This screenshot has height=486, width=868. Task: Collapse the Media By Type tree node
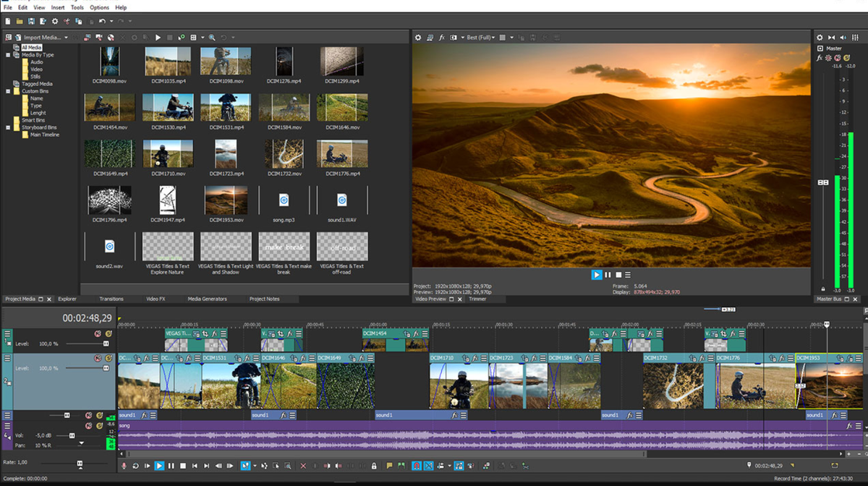click(x=8, y=55)
